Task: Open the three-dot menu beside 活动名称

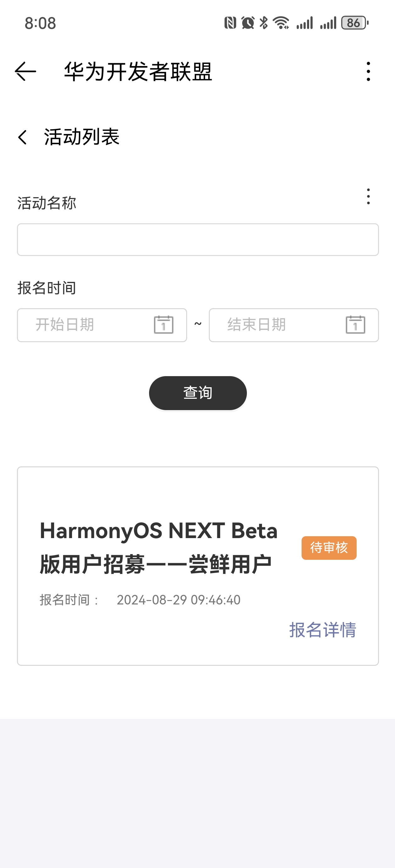Action: click(368, 197)
